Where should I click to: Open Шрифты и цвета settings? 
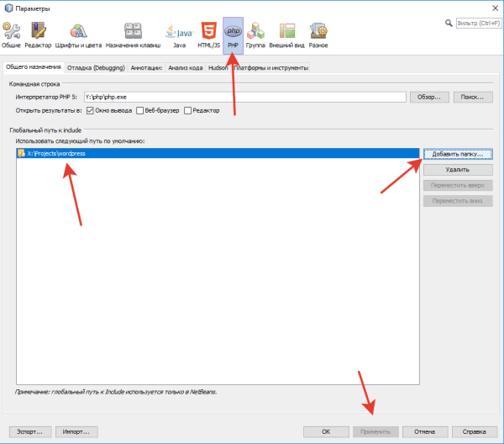coord(79,35)
